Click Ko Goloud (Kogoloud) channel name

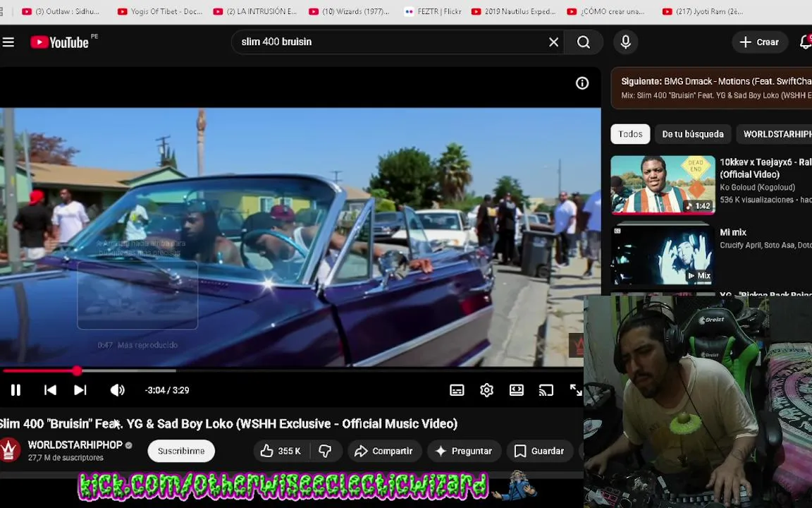click(x=757, y=188)
